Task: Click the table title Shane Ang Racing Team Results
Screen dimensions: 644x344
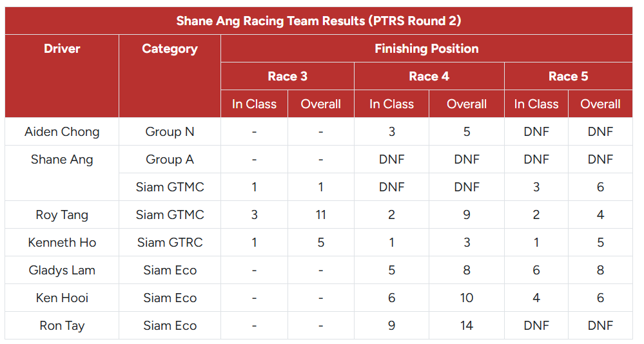Action: 318,21
